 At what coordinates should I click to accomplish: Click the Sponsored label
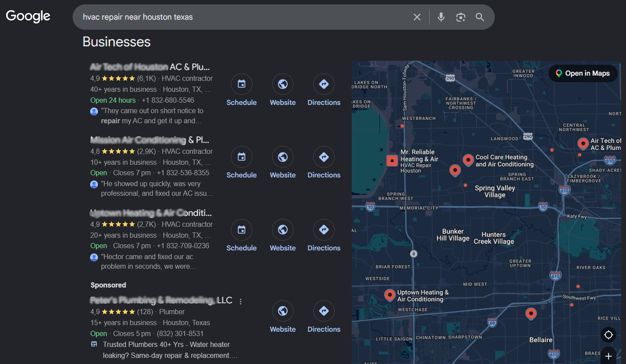tap(108, 285)
